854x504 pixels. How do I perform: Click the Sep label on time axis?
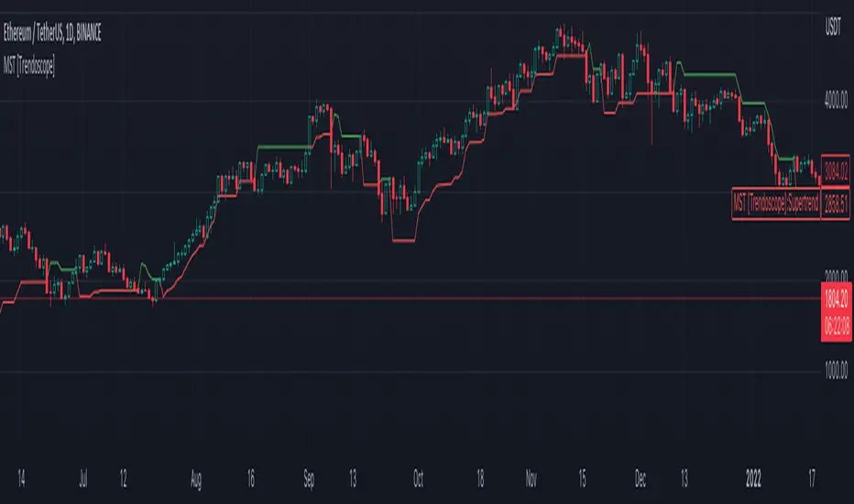point(311,477)
